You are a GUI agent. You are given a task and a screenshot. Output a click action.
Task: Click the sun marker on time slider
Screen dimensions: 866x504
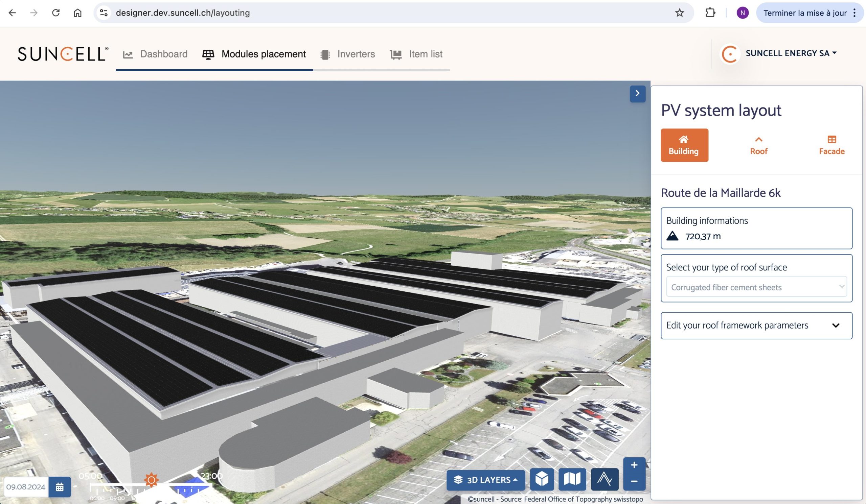pyautogui.click(x=151, y=480)
